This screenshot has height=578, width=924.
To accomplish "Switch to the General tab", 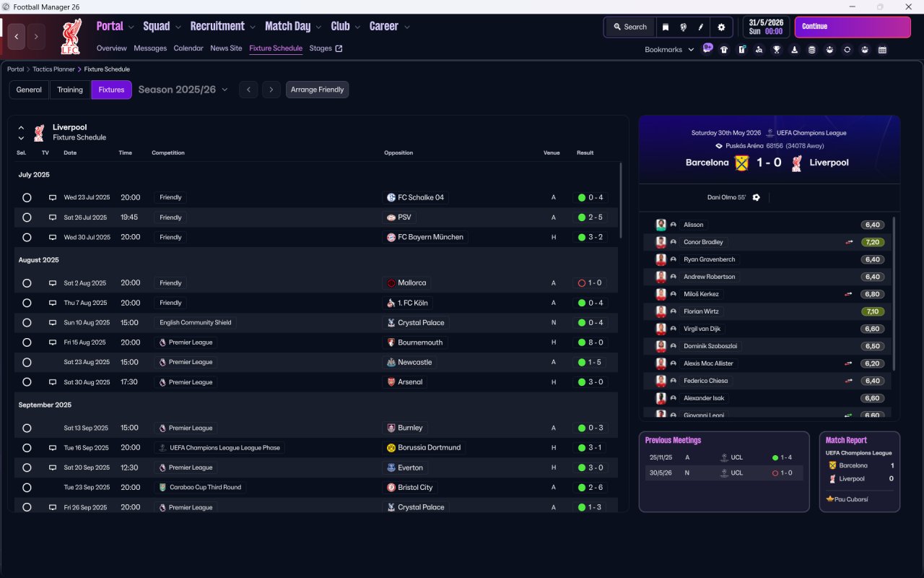I will pyautogui.click(x=29, y=90).
